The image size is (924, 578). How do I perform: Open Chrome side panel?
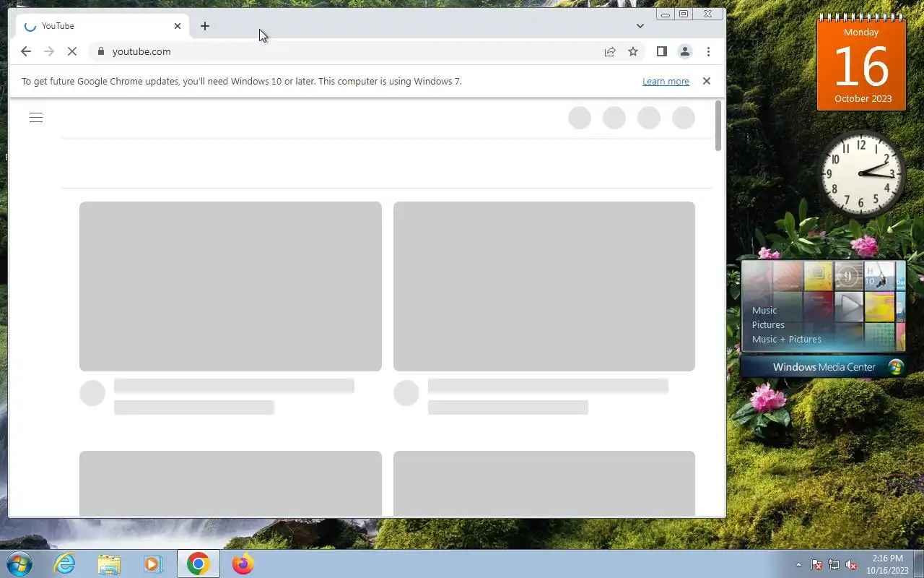pos(661,51)
